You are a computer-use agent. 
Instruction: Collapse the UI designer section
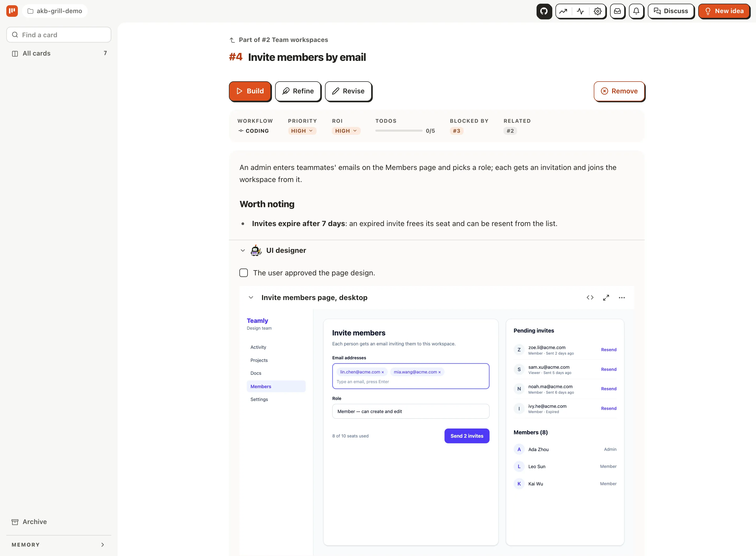243,250
